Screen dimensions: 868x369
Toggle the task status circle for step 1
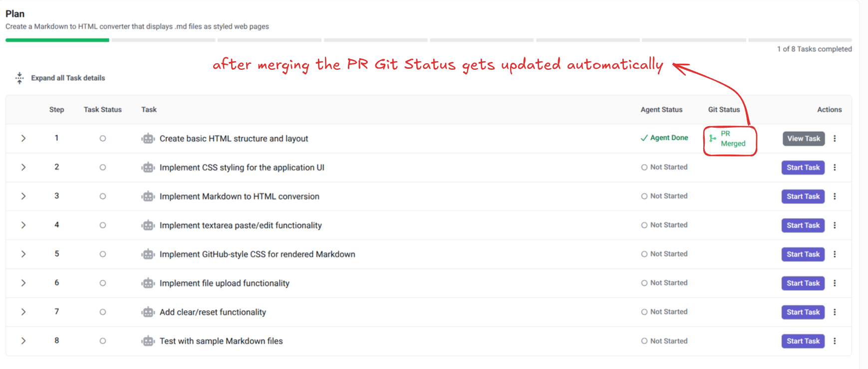pos(103,139)
